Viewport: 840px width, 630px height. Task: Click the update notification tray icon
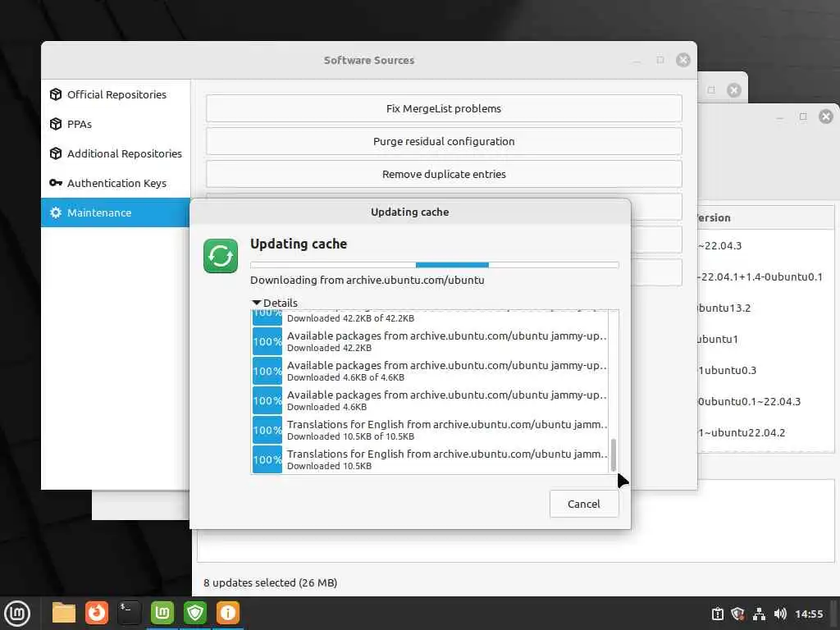(717, 614)
